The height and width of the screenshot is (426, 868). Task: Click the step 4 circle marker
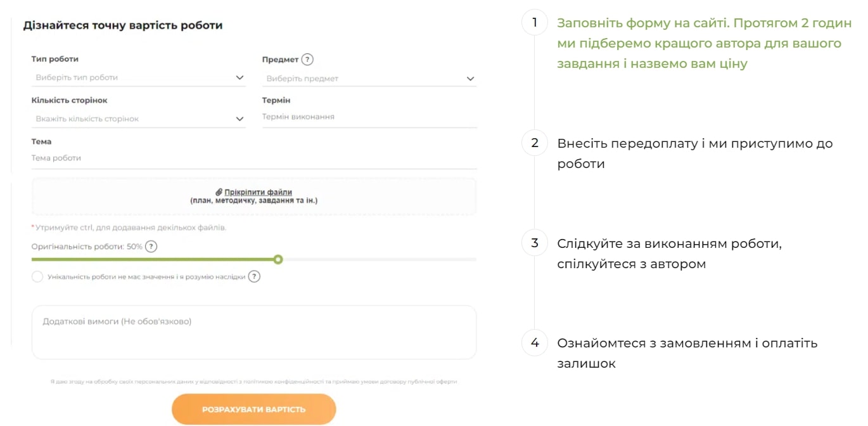534,342
